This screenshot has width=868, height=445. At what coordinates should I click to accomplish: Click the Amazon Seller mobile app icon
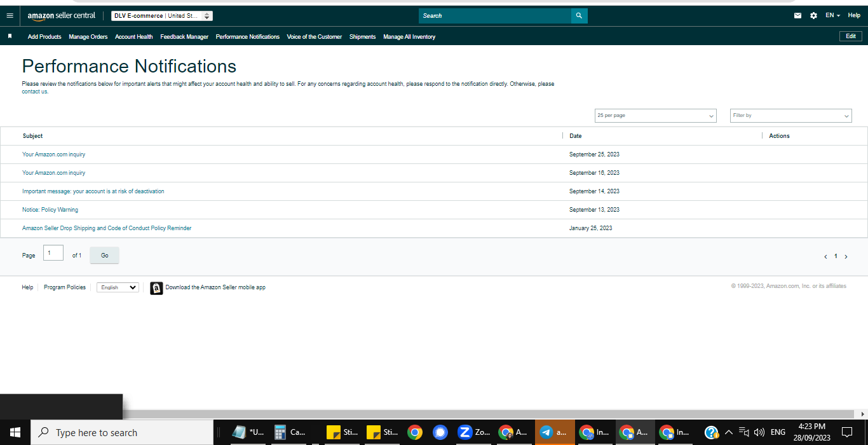156,288
